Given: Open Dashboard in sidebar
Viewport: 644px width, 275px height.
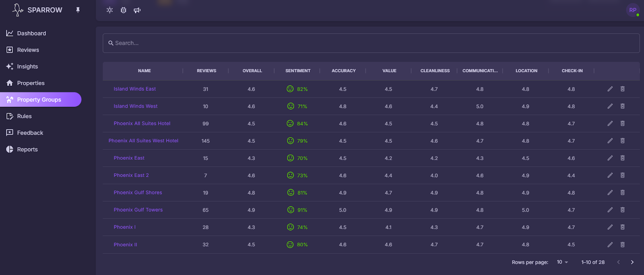Looking at the screenshot, I should [41, 33].
